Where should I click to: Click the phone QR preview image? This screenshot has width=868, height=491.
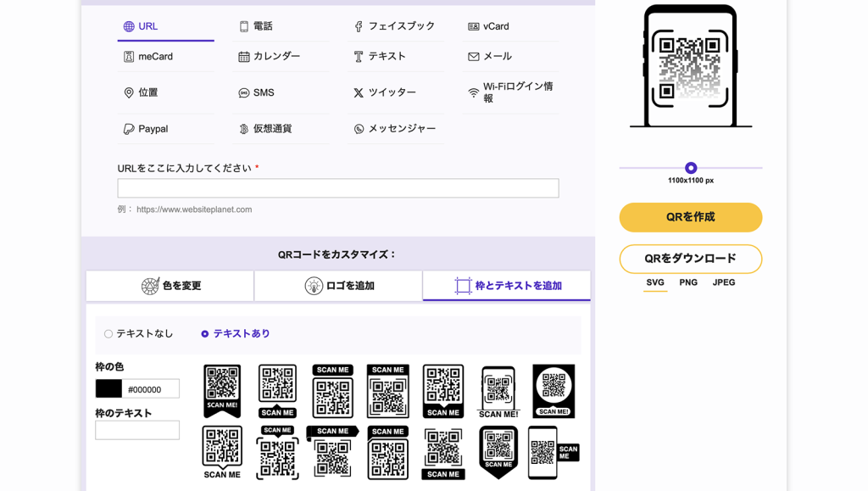point(690,66)
